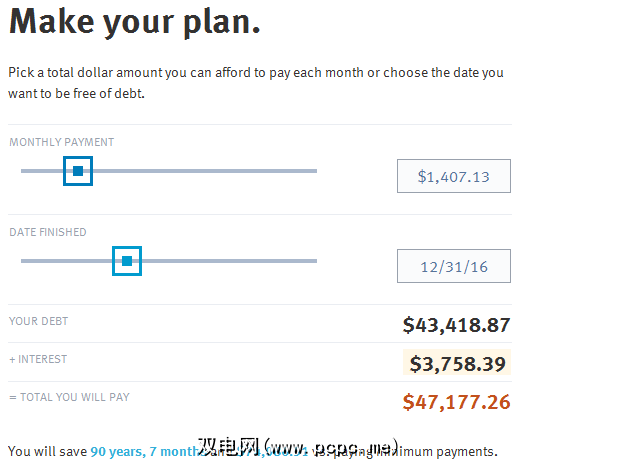
Task: Click the Date Finished track right of handle
Action: (230, 261)
